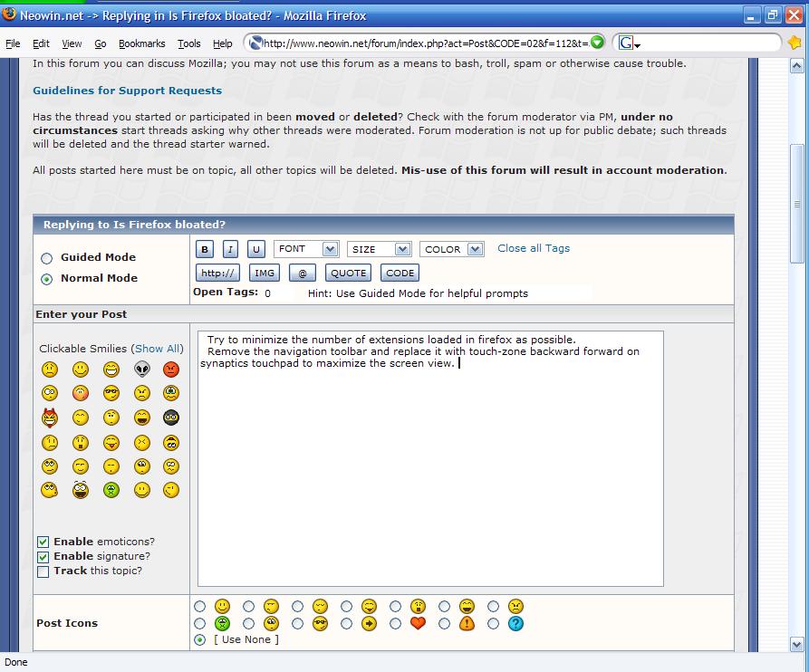This screenshot has height=672, width=809.
Task: Click the italic I formatting button
Action: [230, 250]
